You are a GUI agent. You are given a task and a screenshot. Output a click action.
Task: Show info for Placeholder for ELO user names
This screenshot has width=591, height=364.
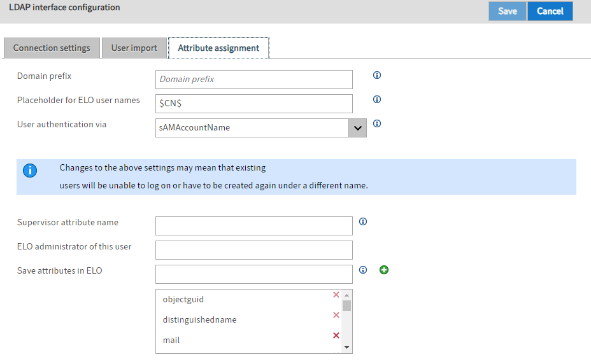(x=376, y=99)
